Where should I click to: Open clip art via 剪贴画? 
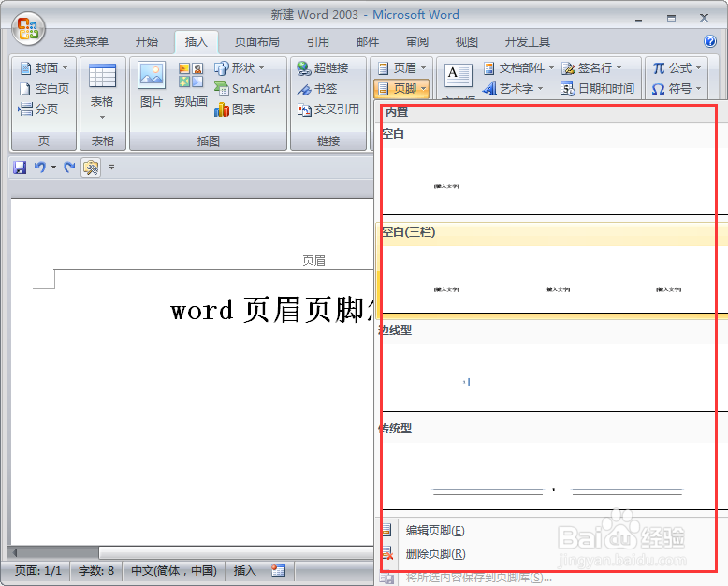click(x=190, y=85)
